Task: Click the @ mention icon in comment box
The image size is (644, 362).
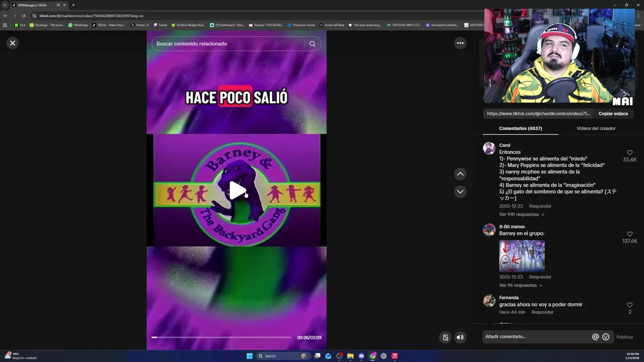Action: pos(595,337)
